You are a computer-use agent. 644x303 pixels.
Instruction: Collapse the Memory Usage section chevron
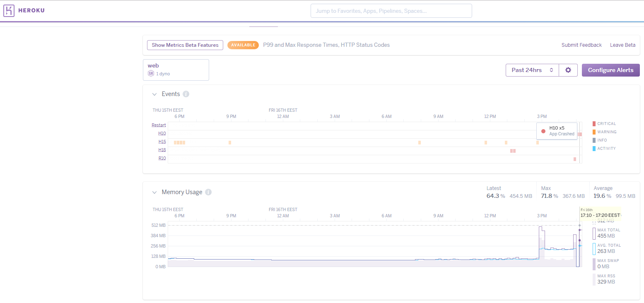coord(154,192)
